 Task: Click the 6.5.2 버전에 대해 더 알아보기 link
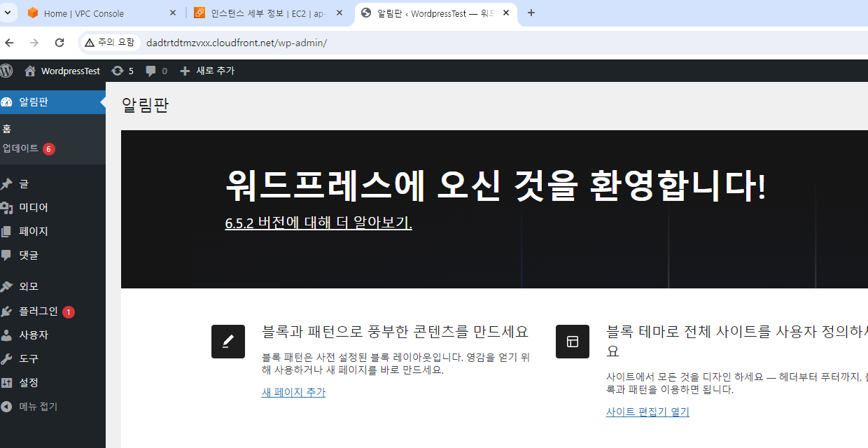point(318,223)
